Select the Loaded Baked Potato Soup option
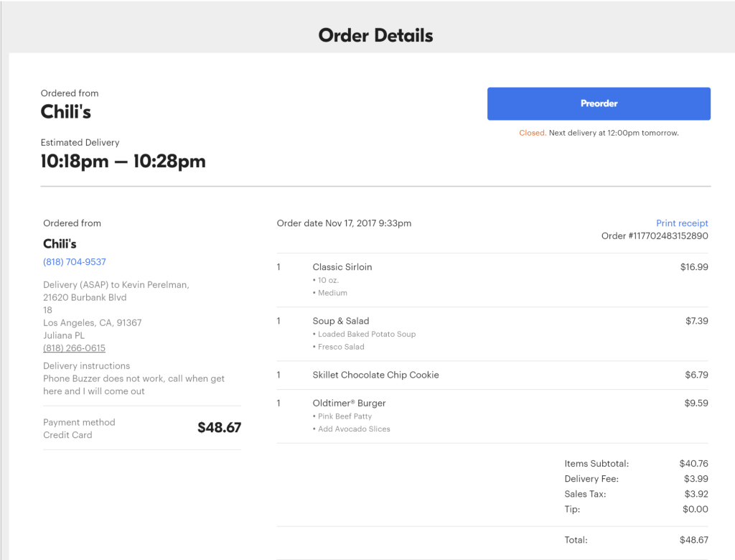The width and height of the screenshot is (735, 560). tap(367, 334)
